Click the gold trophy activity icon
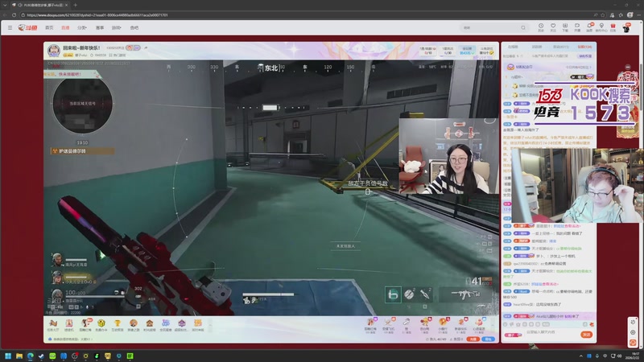This screenshot has width=644, height=362. pyautogui.click(x=118, y=325)
